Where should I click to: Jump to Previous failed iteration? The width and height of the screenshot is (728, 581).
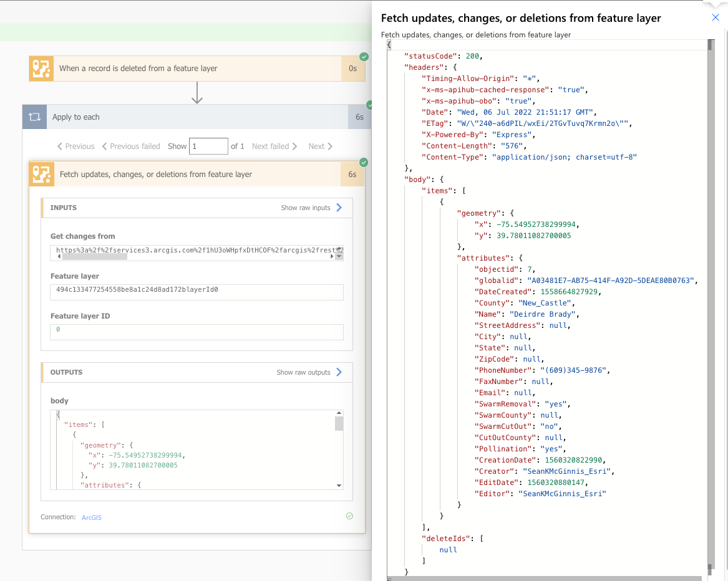(131, 146)
